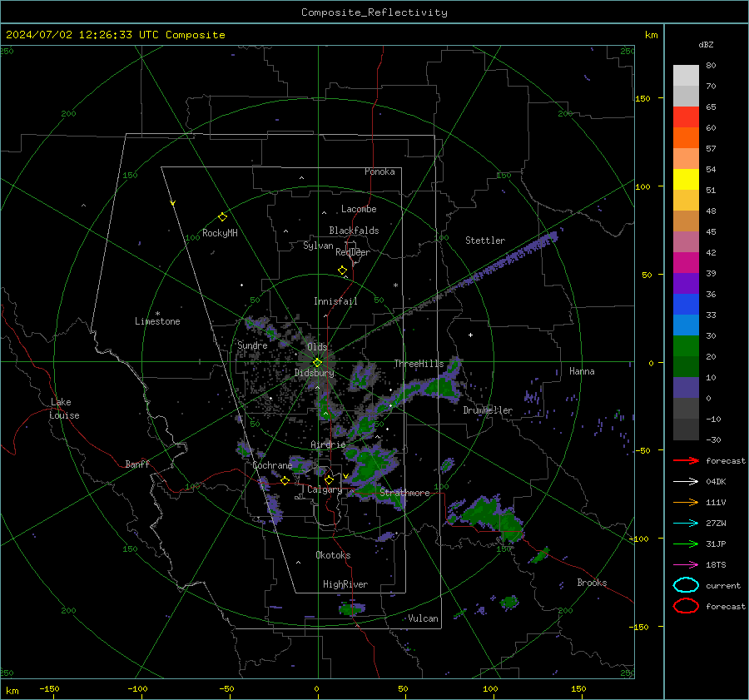The width and height of the screenshot is (749, 700).
Task: Click the 80 dBZ light gray swatch
Action: click(686, 76)
